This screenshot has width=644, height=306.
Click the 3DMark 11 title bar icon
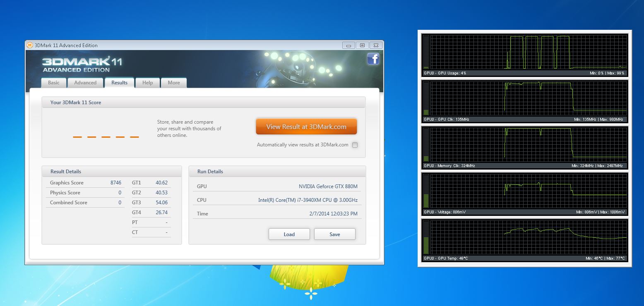[x=30, y=45]
